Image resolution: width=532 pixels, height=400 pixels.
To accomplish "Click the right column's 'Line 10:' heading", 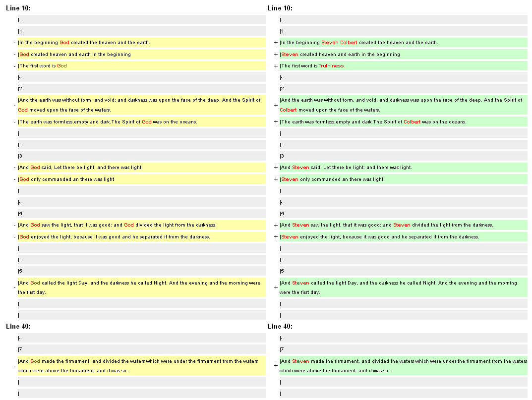I will coord(280,8).
